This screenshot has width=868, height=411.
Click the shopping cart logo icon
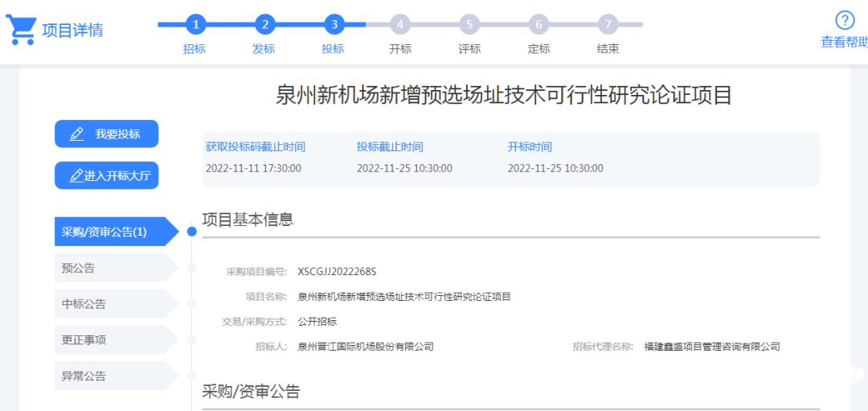21,30
